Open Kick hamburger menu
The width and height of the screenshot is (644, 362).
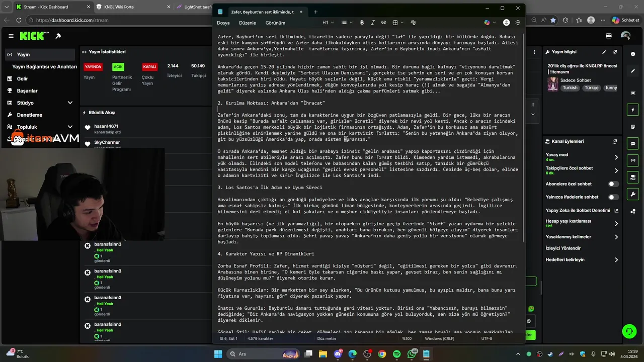point(11,36)
